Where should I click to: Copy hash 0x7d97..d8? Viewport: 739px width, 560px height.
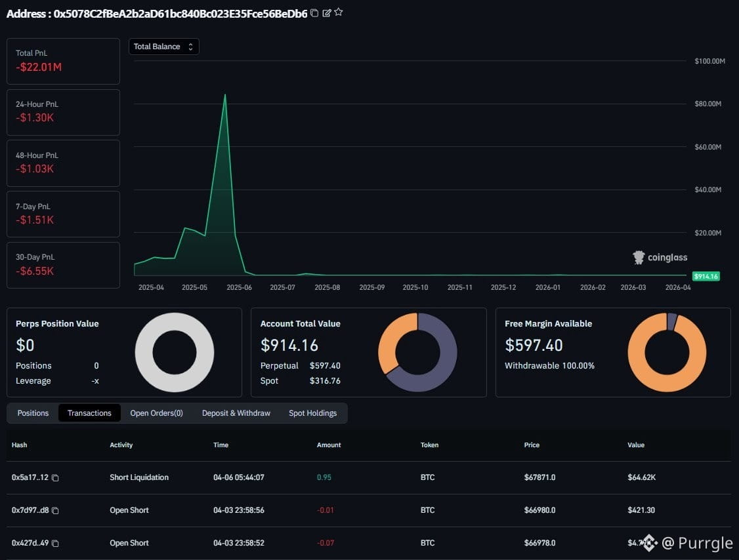(55, 511)
